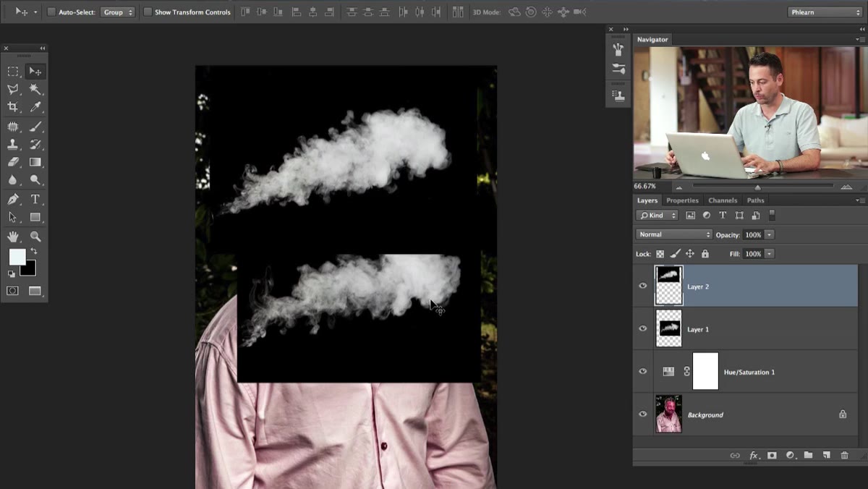Viewport: 868px width, 489px height.
Task: Switch to the Channels tab
Action: (x=723, y=200)
